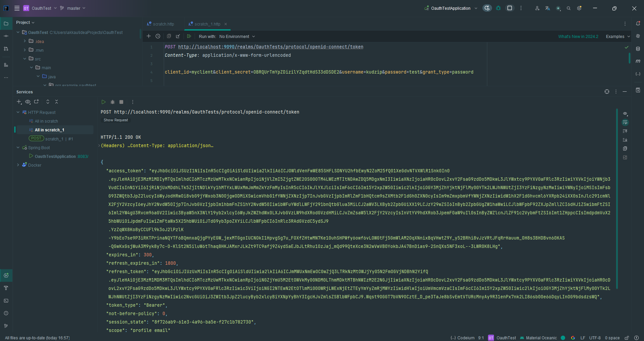The height and width of the screenshot is (341, 644).
Task: Rerun the HTTP request in Services panel
Action: click(103, 102)
